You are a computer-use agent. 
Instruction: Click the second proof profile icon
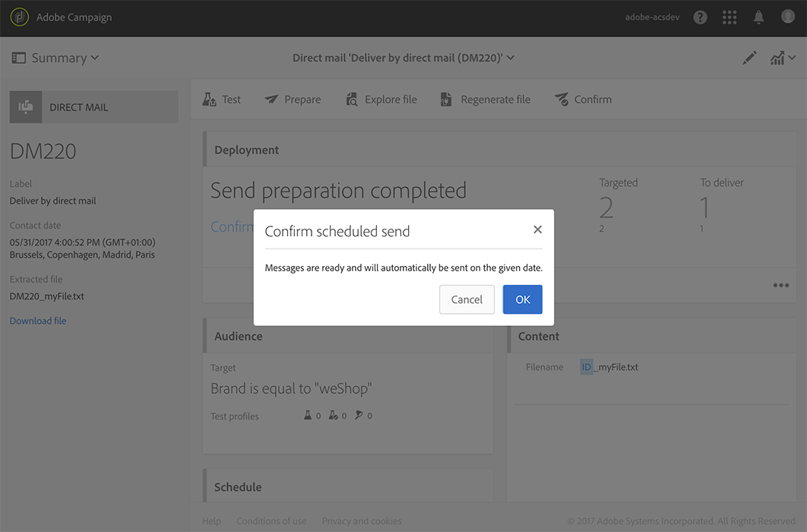[334, 415]
